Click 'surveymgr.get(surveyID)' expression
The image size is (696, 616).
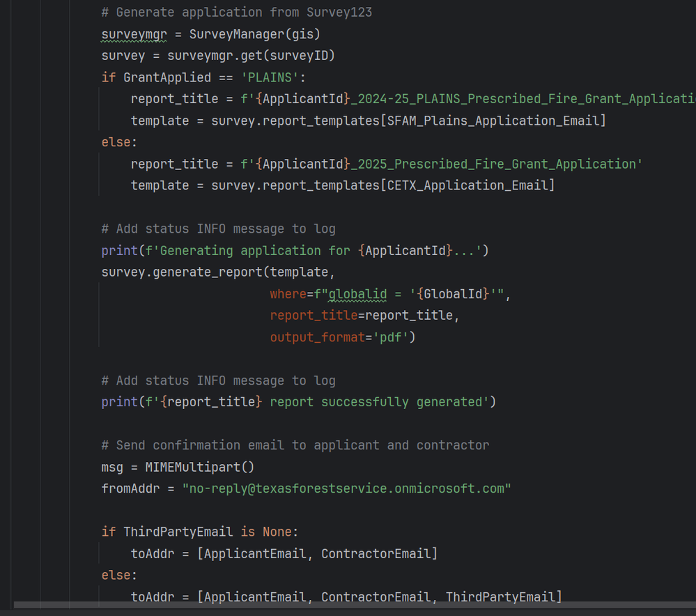251,56
